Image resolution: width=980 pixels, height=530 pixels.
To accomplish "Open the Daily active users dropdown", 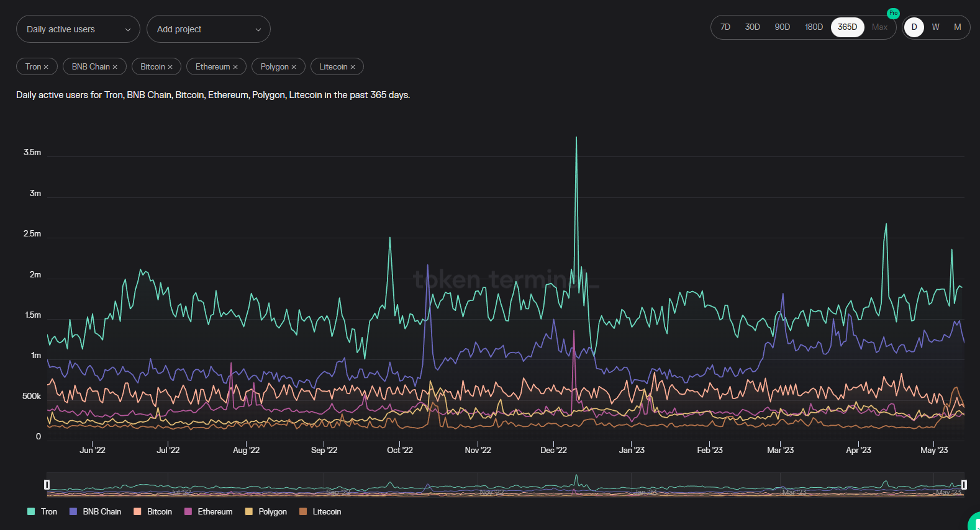I will point(78,29).
